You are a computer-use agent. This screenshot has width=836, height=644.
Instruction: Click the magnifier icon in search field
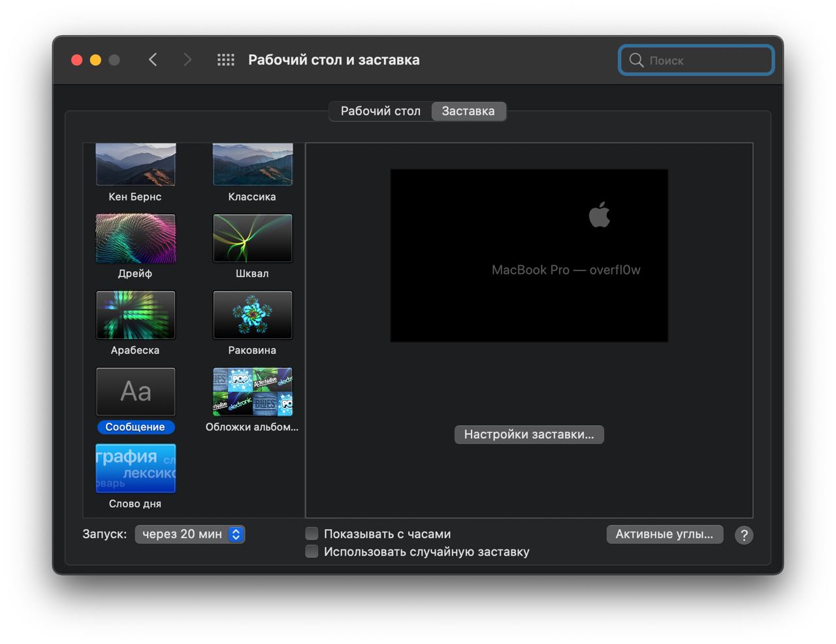636,60
